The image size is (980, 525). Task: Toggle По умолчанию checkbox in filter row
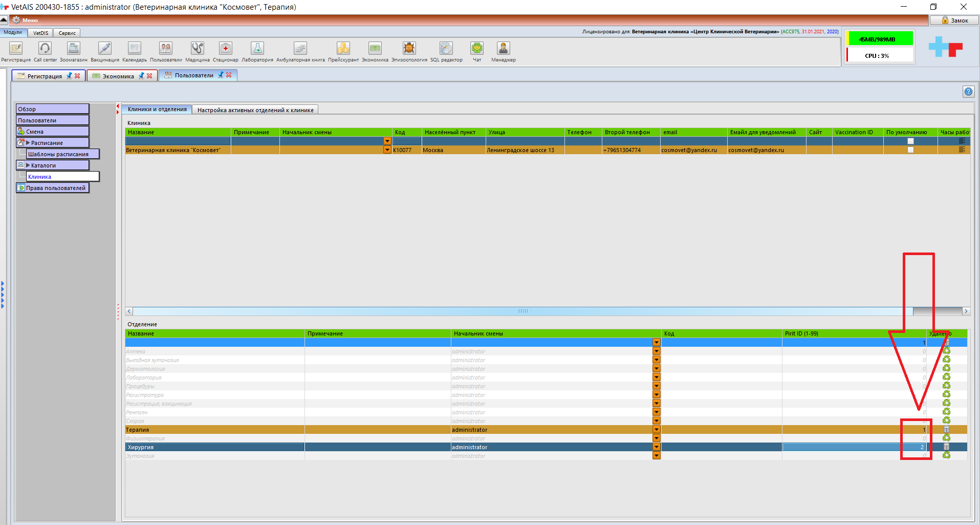pos(910,141)
